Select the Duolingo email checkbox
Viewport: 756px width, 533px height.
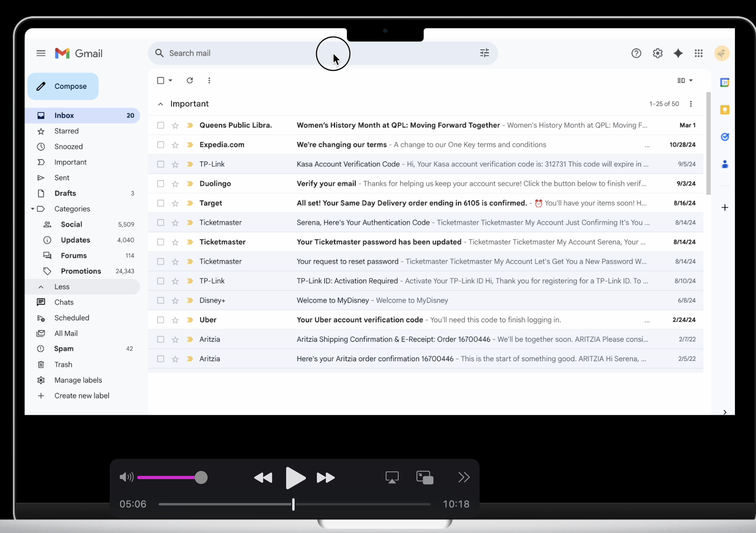[161, 183]
